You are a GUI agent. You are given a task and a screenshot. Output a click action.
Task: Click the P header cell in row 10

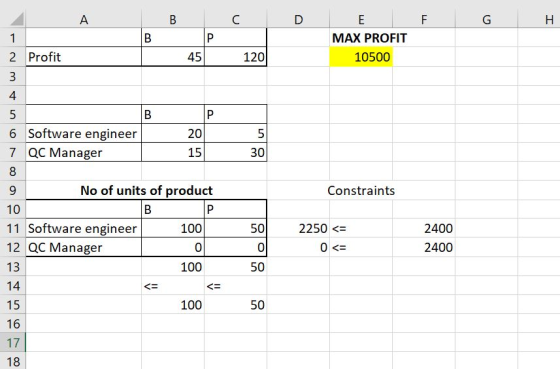coord(235,209)
